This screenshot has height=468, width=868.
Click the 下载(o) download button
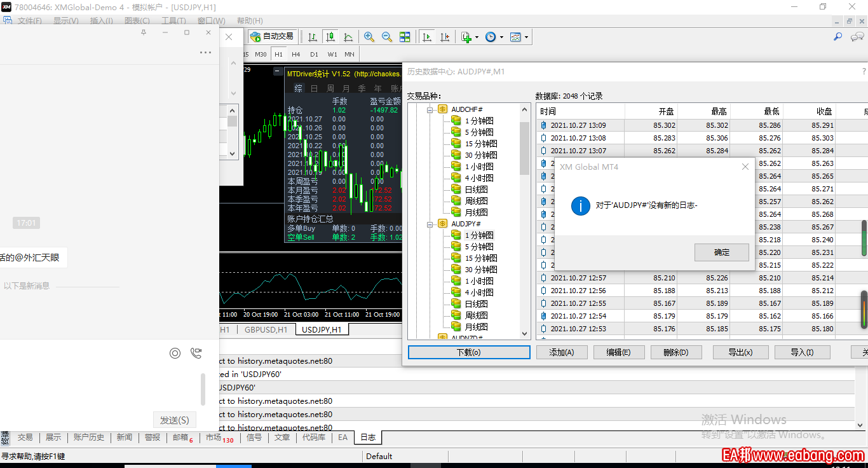click(469, 352)
